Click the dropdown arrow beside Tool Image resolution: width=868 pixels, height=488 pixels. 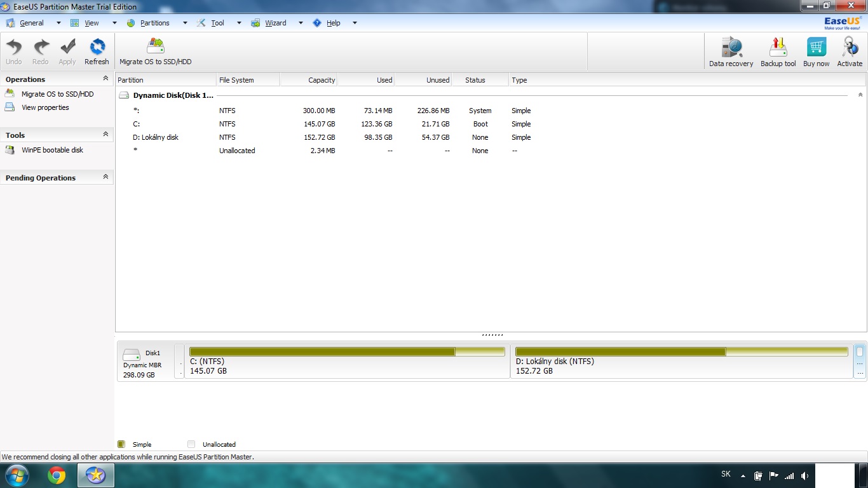coord(239,23)
